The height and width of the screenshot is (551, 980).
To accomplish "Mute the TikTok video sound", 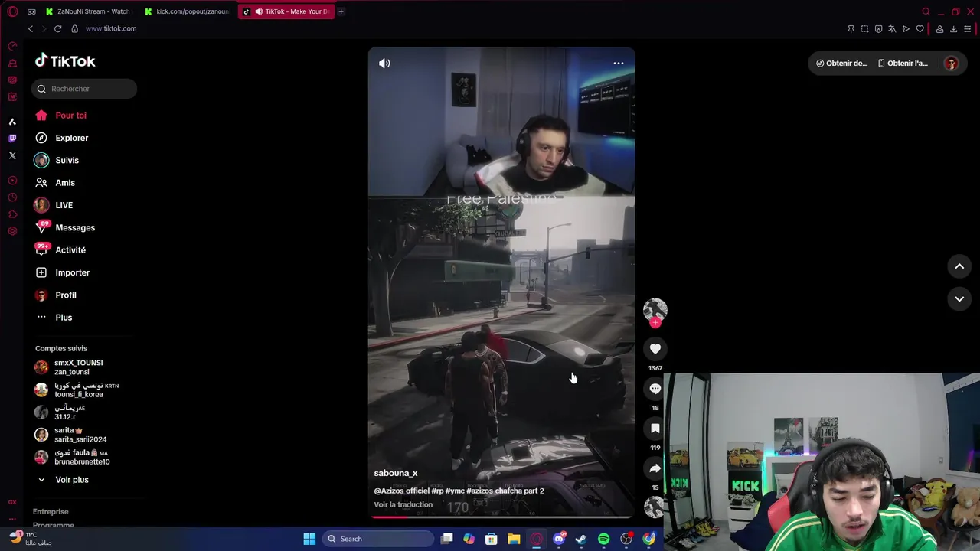I will (384, 64).
